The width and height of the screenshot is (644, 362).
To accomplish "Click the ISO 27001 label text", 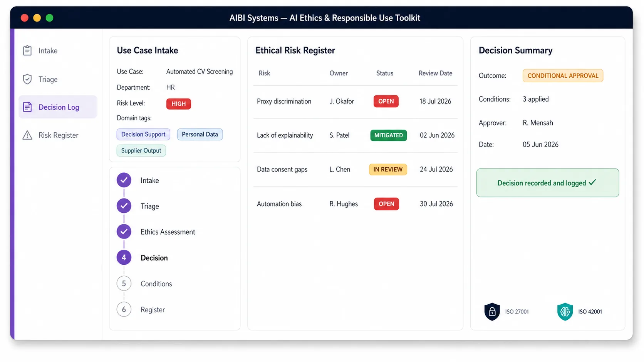I will tap(517, 312).
